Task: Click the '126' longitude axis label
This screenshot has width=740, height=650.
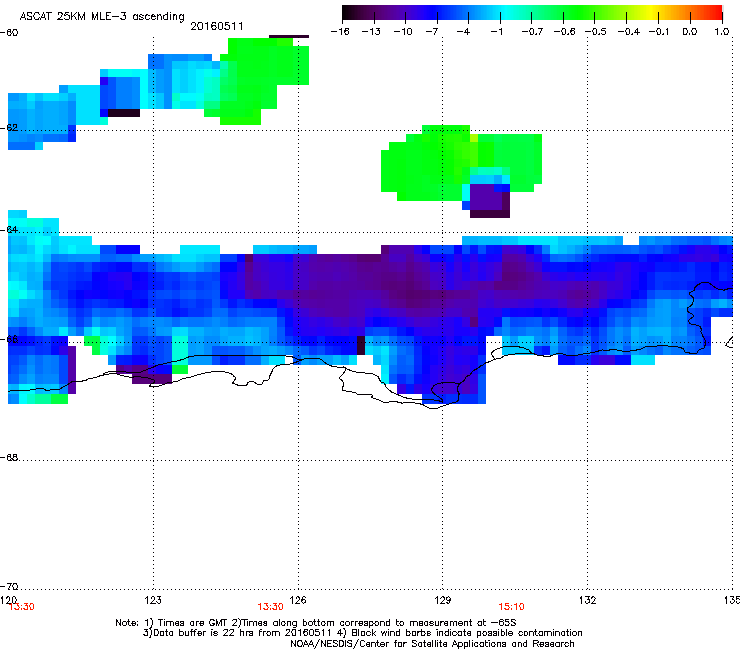Action: (298, 600)
